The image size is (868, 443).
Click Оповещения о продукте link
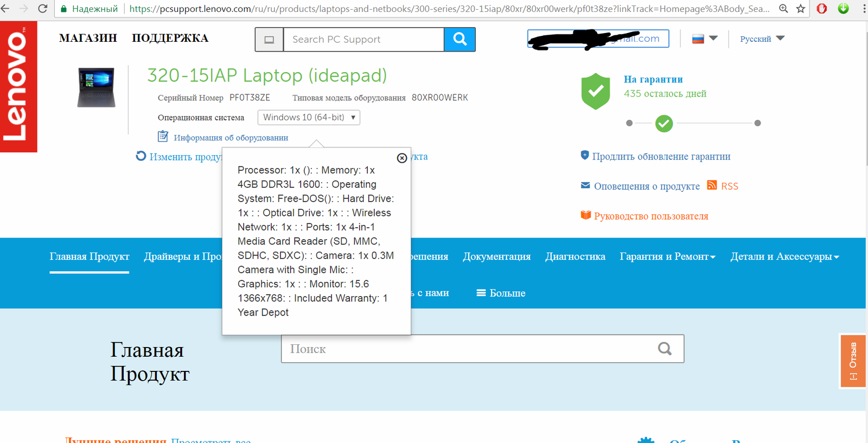(647, 186)
